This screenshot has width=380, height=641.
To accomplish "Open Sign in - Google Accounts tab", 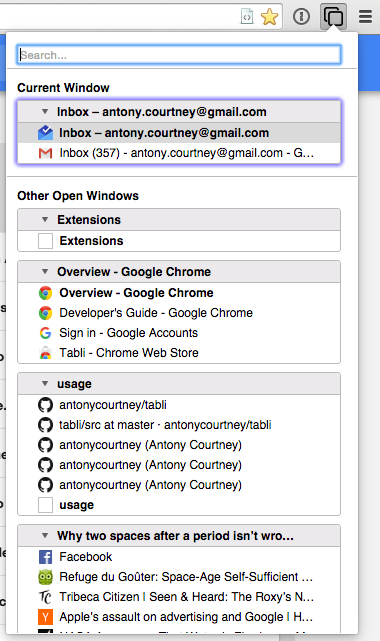I will pyautogui.click(x=179, y=333).
